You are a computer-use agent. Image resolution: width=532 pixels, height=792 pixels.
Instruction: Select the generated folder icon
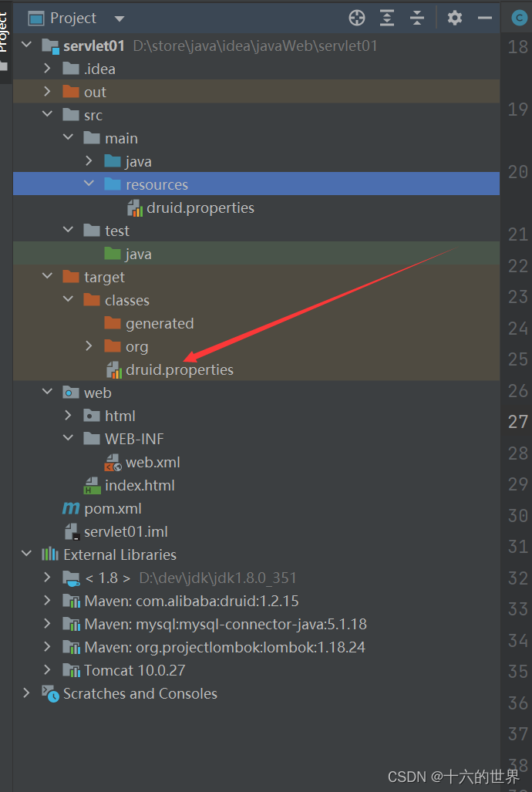[113, 323]
